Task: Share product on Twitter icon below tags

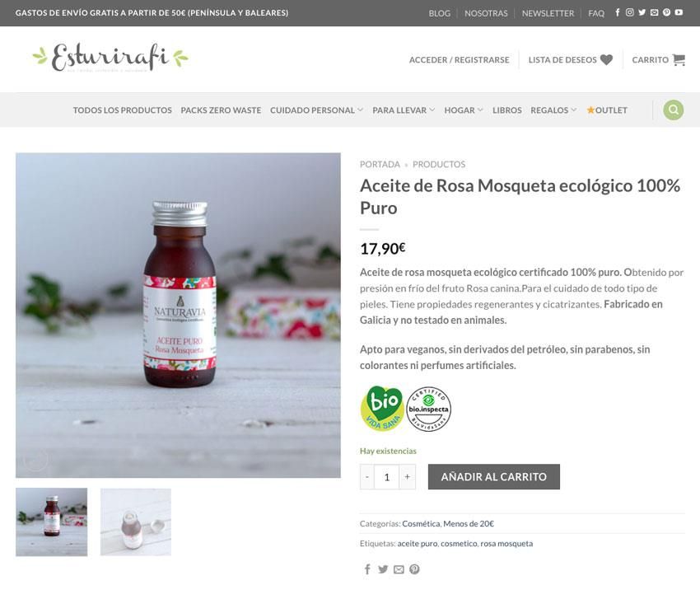Action: pos(383,569)
